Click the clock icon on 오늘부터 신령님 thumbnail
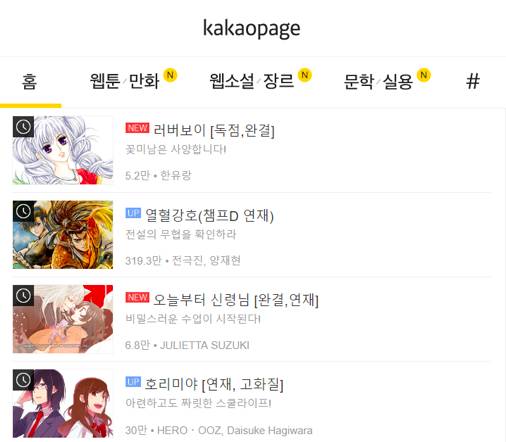The image size is (506, 442). click(x=23, y=295)
